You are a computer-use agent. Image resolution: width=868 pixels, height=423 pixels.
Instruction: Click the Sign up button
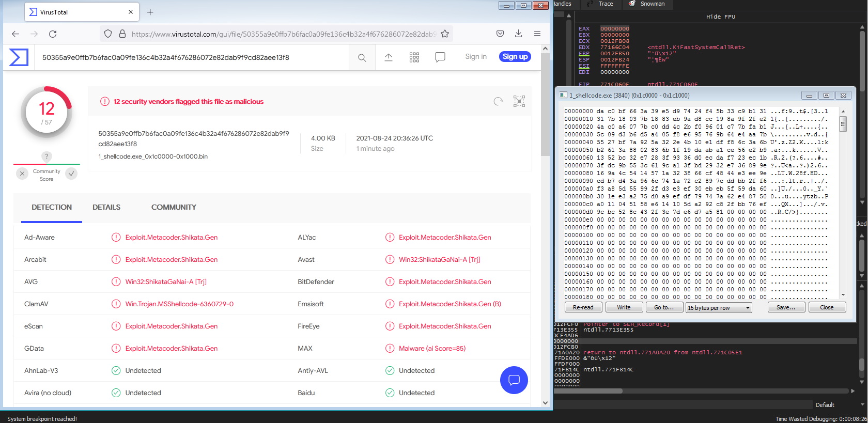(515, 57)
